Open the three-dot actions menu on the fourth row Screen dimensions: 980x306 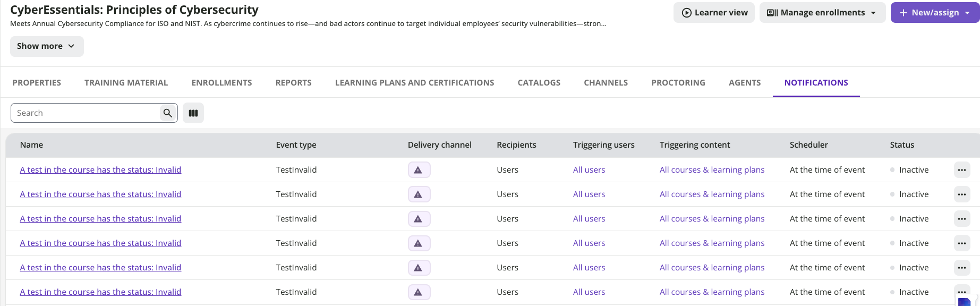[962, 243]
